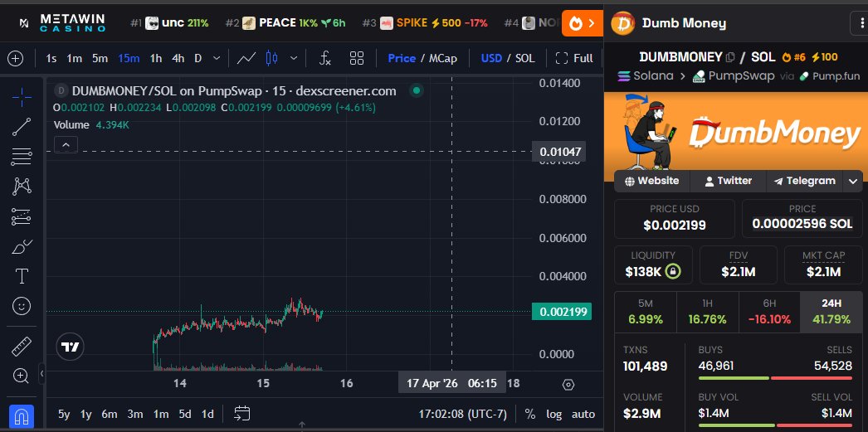Open the chart layout grid selector

coord(357,58)
